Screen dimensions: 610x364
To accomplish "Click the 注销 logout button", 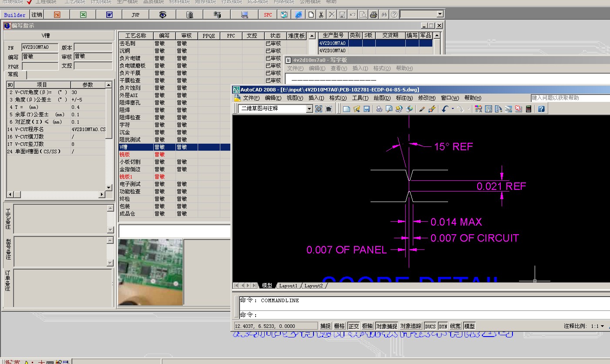I will click(37, 15).
